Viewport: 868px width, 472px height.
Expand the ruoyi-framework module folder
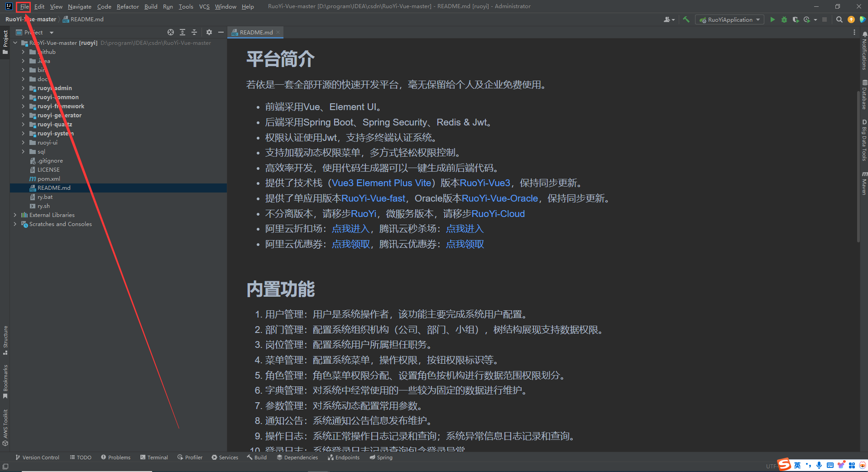coord(24,106)
